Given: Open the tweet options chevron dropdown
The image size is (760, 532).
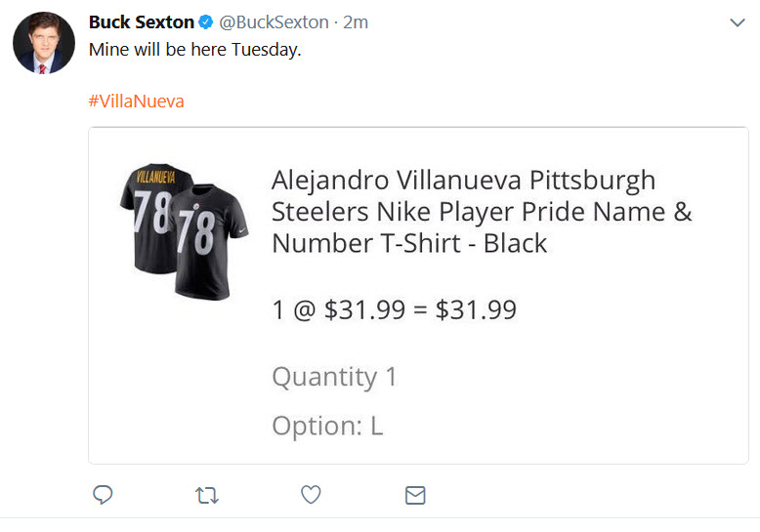Looking at the screenshot, I should click(738, 22).
